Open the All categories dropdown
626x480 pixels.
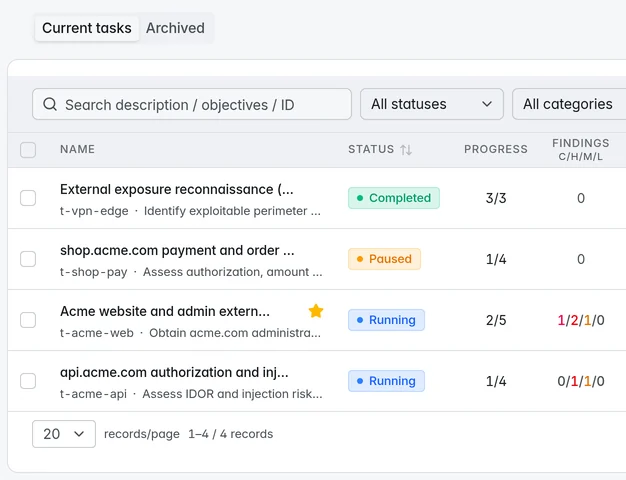coord(569,104)
